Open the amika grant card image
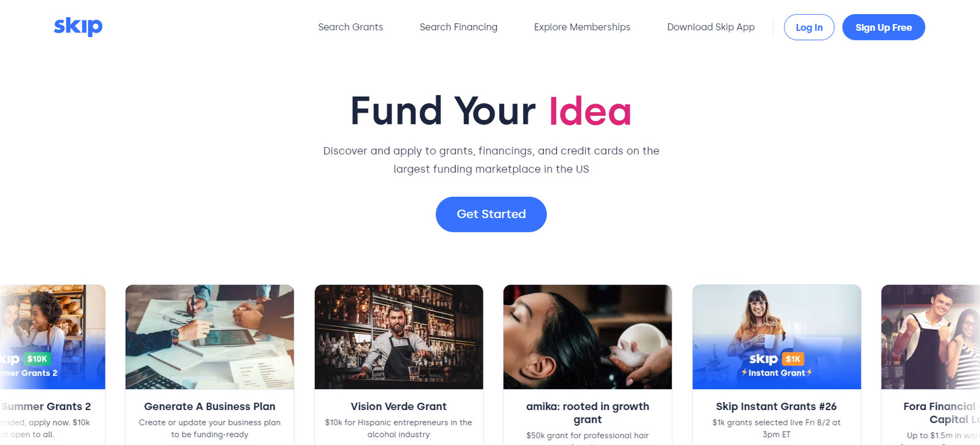980x445 pixels. [x=587, y=337]
